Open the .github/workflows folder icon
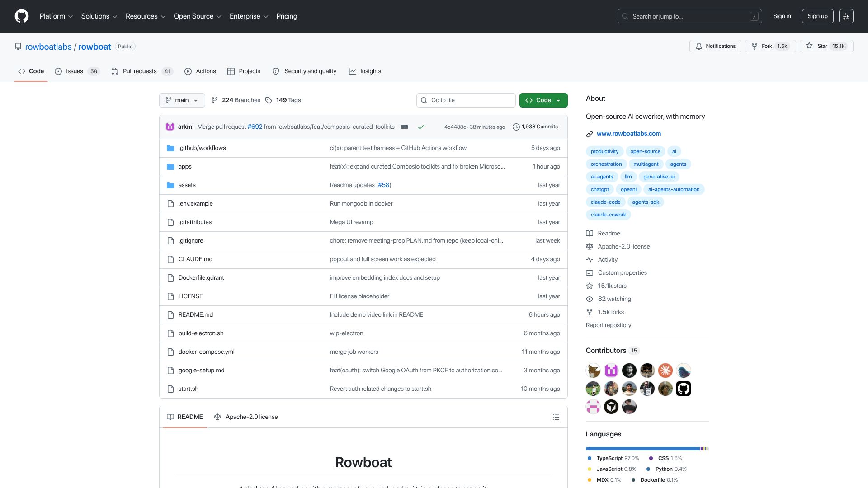Screen dimensions: 868x488 170,148
